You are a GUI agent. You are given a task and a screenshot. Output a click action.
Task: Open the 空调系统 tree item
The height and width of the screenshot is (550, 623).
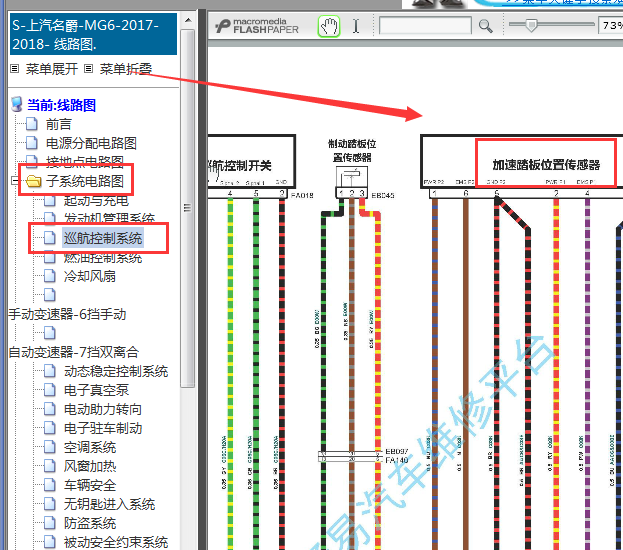pos(90,447)
